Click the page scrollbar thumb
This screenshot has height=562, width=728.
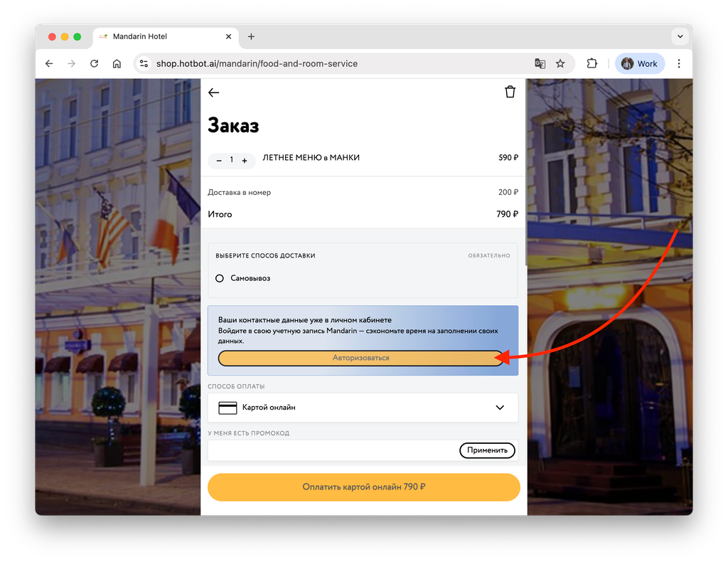526,172
